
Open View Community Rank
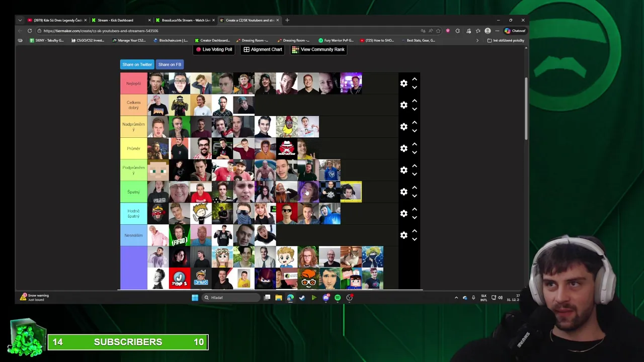(x=318, y=49)
